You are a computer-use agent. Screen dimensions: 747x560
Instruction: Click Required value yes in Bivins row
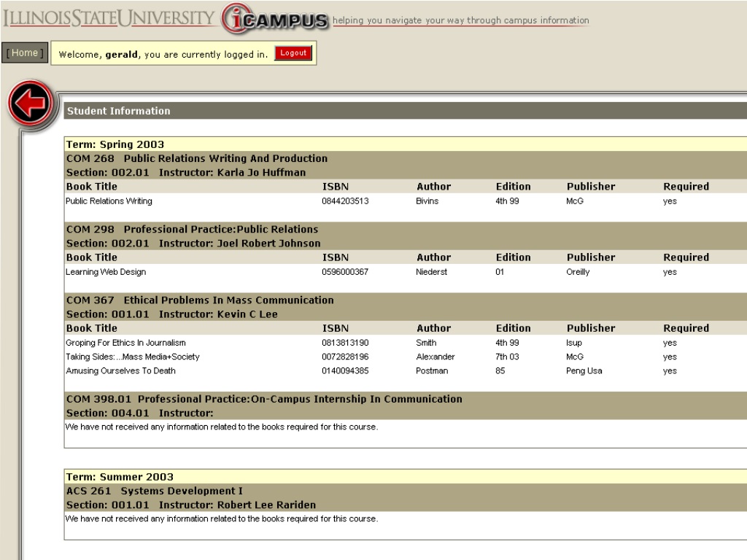tap(670, 201)
